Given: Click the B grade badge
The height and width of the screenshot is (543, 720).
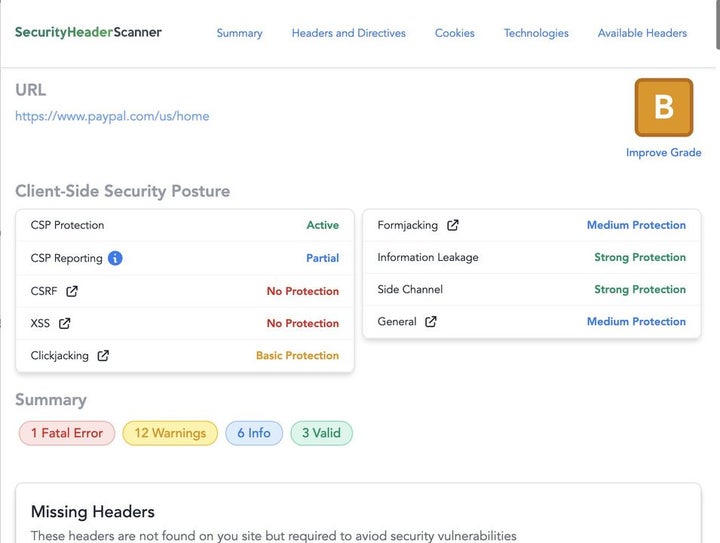Looking at the screenshot, I should [x=663, y=107].
